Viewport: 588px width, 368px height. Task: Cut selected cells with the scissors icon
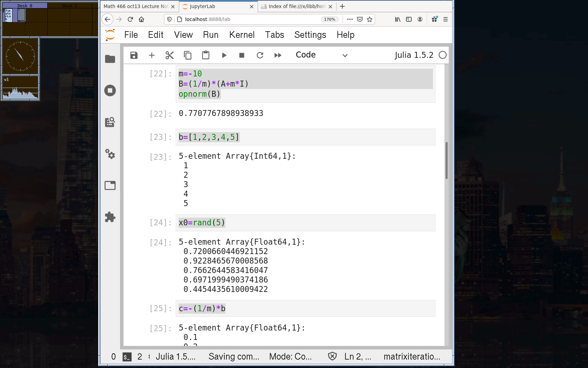coord(170,55)
